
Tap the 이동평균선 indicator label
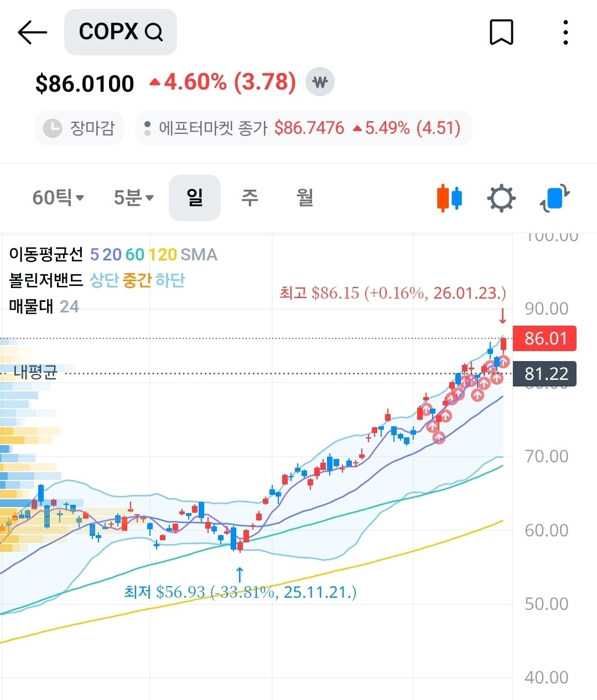coord(46,254)
